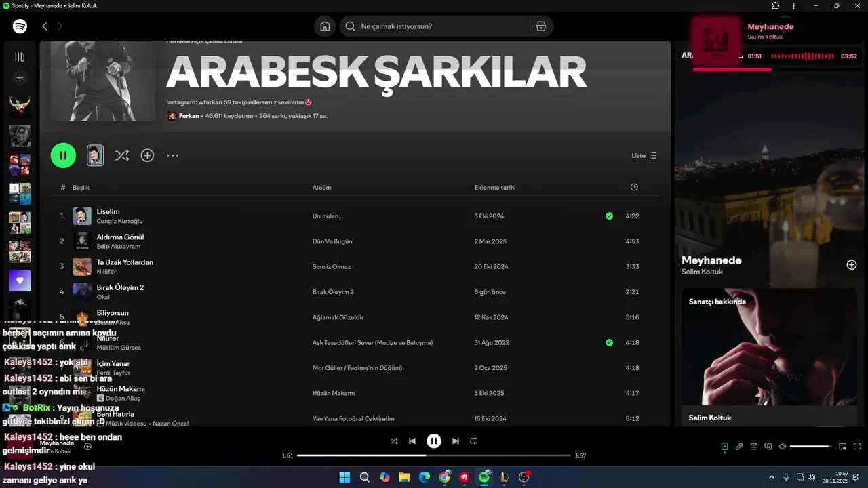
Task: Open playlist more options three dots
Action: 173,155
